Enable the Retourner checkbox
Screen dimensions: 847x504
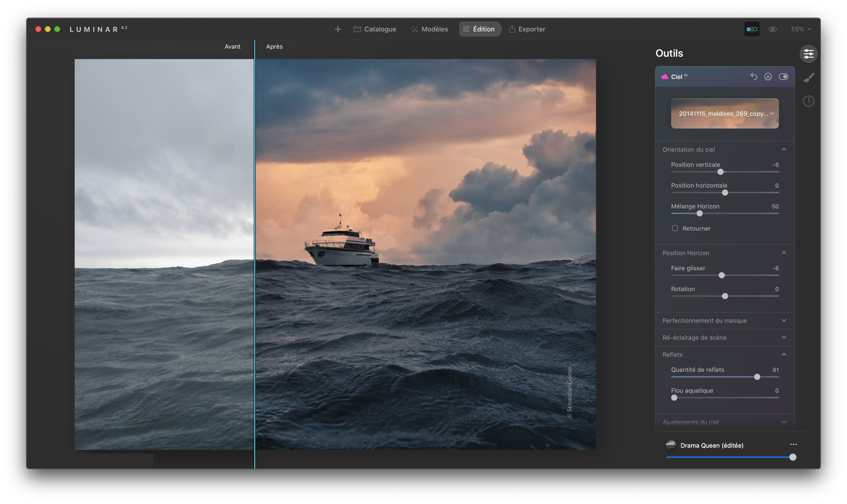click(675, 228)
